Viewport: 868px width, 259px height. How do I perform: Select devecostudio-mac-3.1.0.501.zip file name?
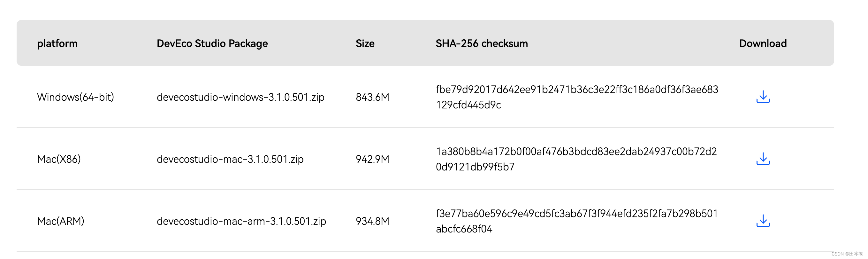coord(230,159)
